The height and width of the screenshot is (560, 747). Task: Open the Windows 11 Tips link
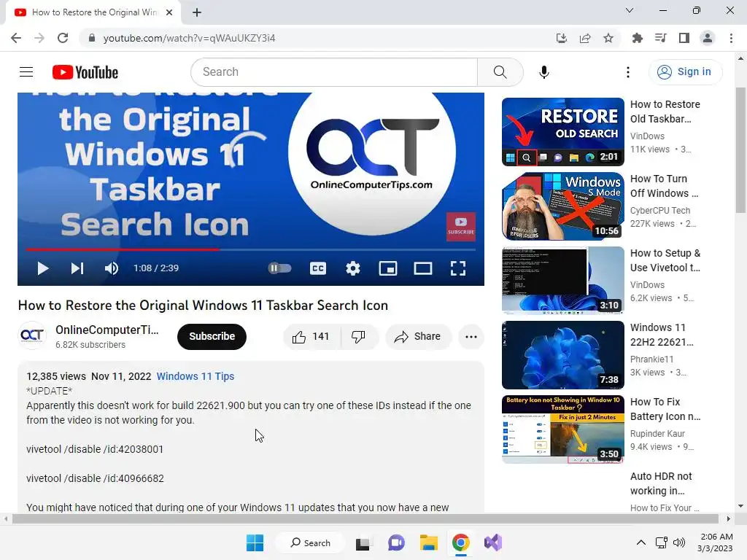click(196, 376)
